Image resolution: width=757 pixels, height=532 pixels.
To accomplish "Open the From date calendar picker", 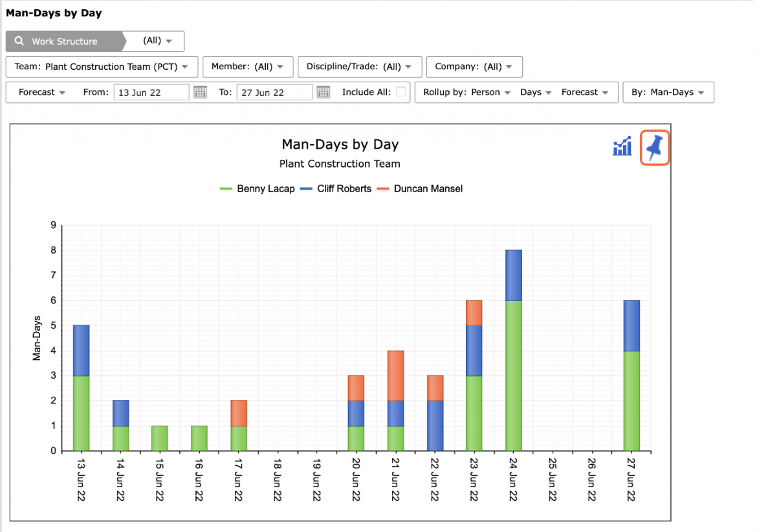I will (x=200, y=92).
